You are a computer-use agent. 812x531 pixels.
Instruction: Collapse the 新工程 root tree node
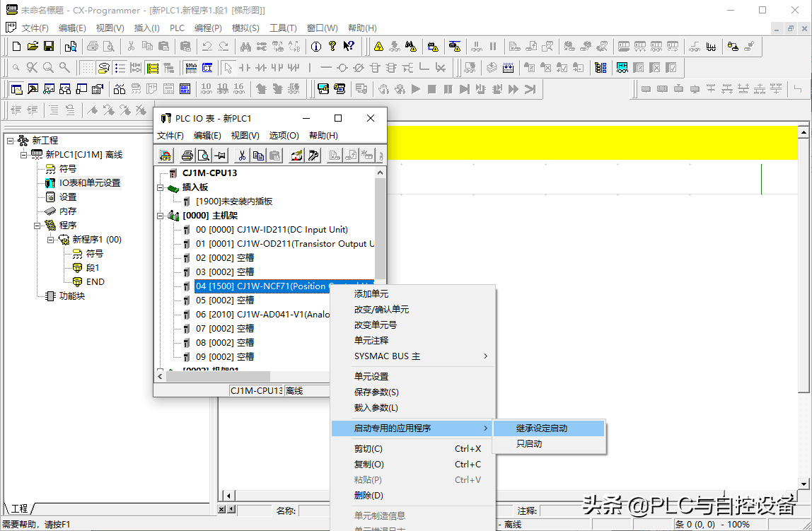tap(11, 141)
